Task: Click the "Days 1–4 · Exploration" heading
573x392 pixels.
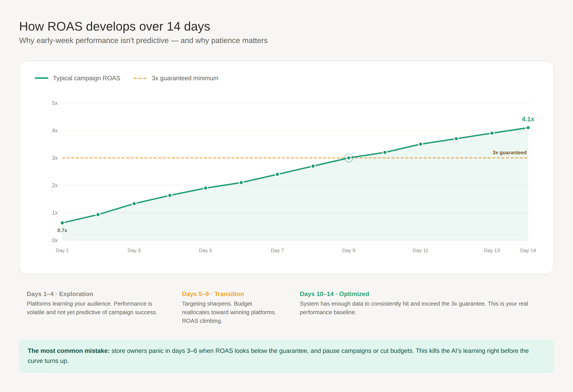Action: (60, 294)
